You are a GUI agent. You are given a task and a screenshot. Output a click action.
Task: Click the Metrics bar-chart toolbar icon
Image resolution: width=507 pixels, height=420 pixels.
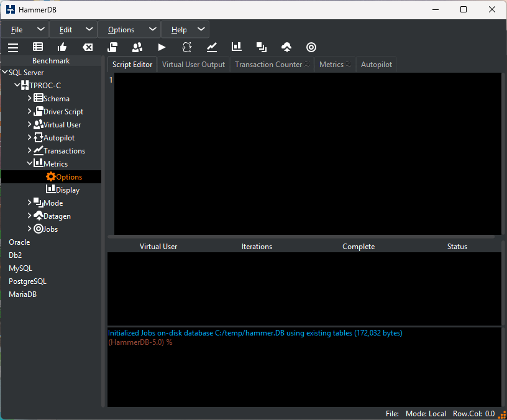(x=237, y=47)
